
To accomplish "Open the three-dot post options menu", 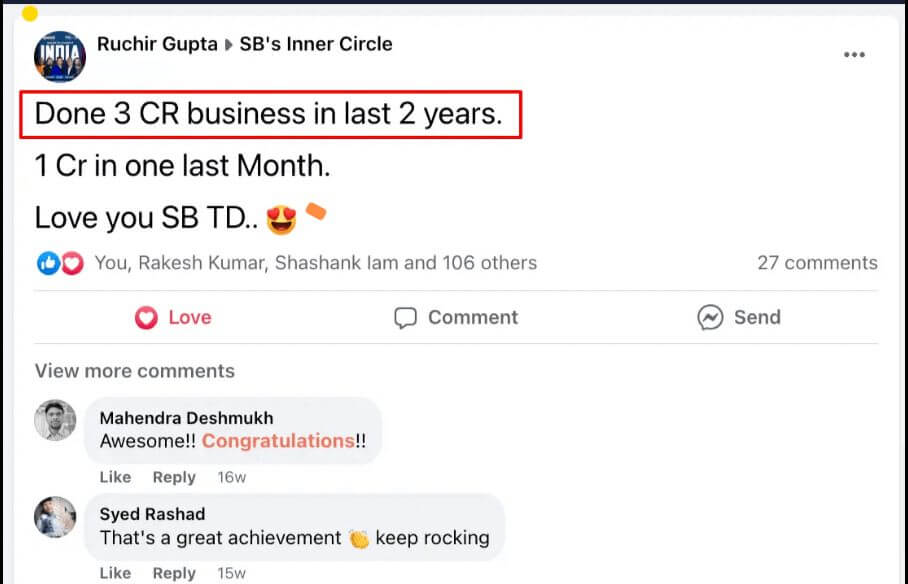I will (854, 55).
